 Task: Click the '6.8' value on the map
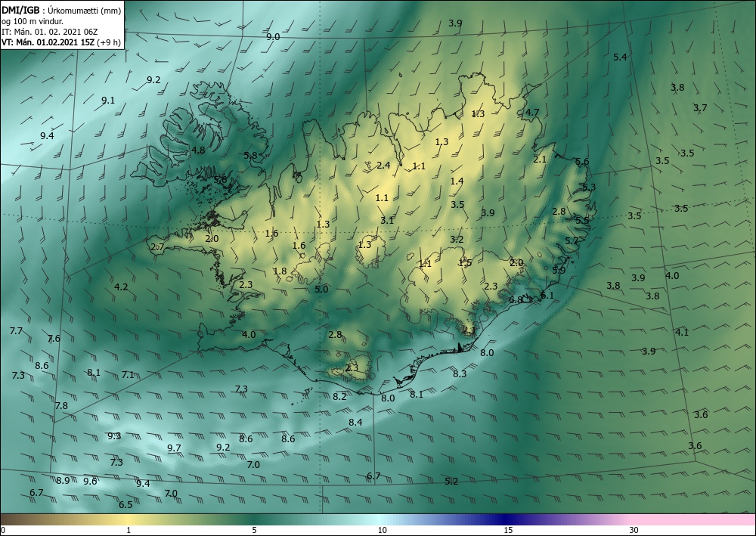[x=516, y=300]
